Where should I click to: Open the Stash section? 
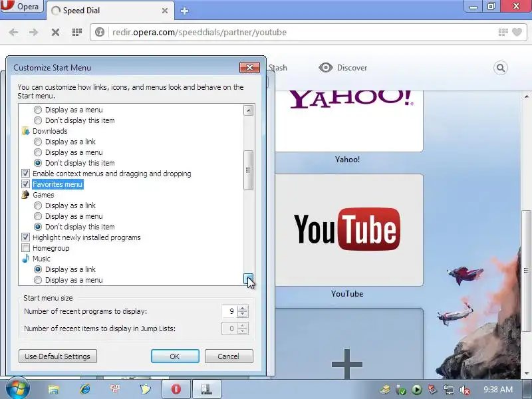[x=277, y=68]
